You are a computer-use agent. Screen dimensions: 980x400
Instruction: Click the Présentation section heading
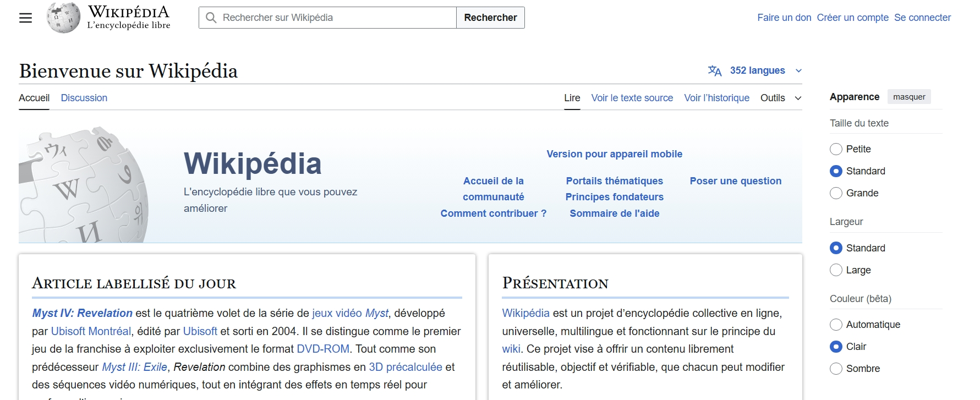(x=555, y=283)
